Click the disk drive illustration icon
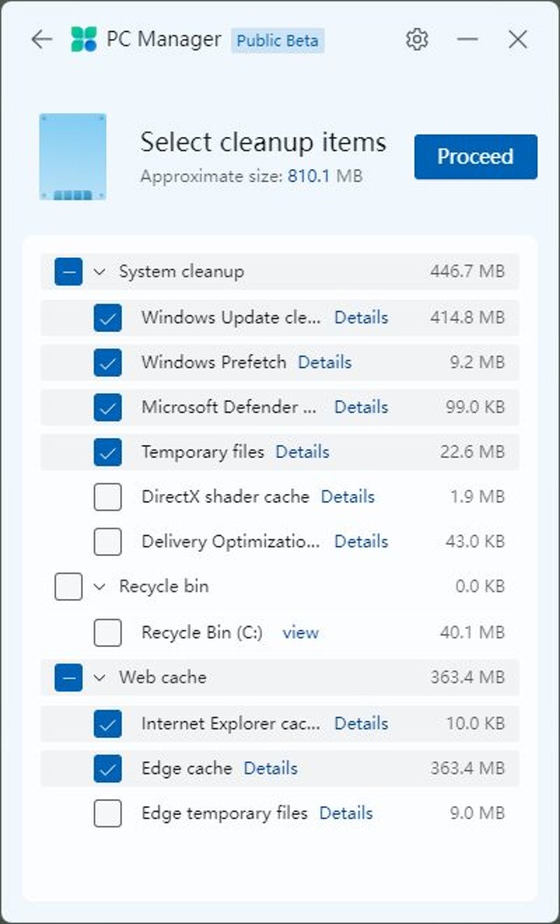The height and width of the screenshot is (924, 560). pyautogui.click(x=72, y=156)
